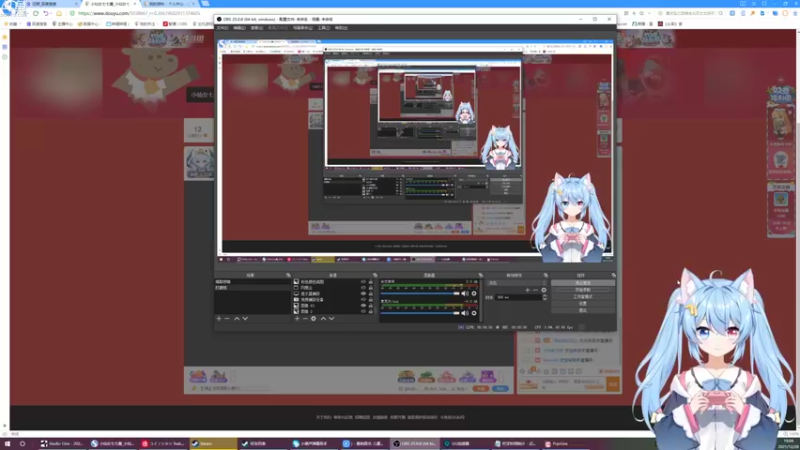Image resolution: width=800 pixels, height=450 pixels.
Task: Switch to OBS window in taskbar
Action: [414, 444]
